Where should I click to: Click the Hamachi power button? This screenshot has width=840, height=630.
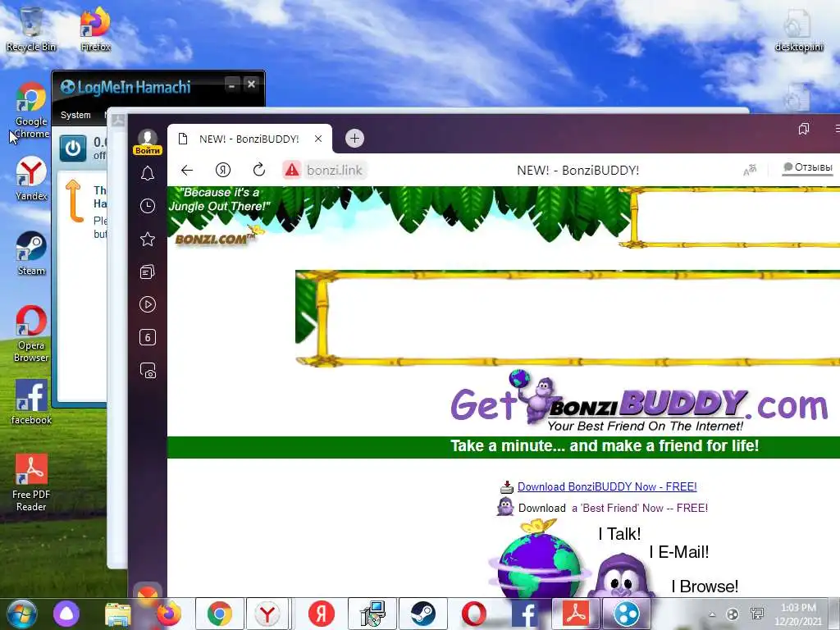73,148
